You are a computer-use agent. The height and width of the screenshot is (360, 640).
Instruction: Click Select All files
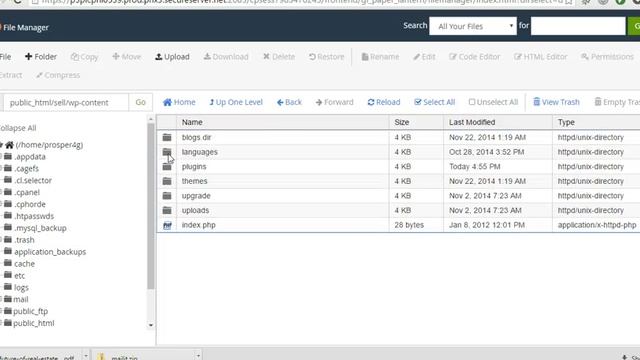434,102
